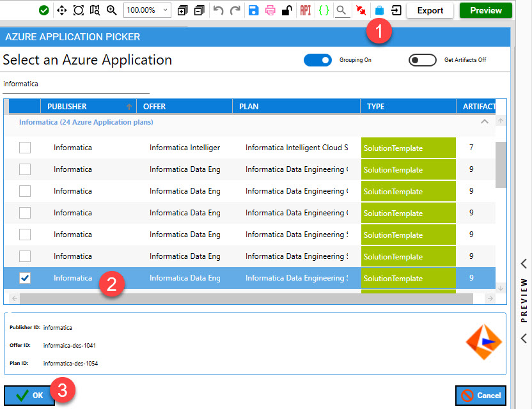Click the vertical scrollbar thumb

coord(501,165)
